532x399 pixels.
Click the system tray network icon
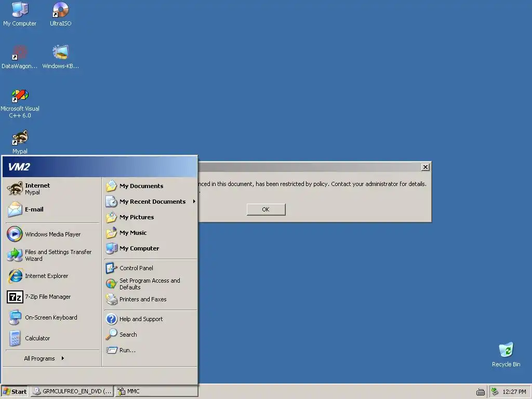coord(495,392)
